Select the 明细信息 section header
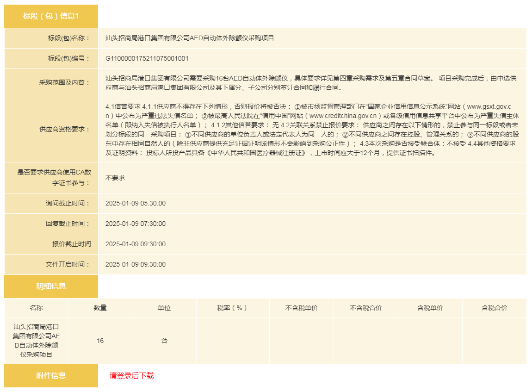The width and height of the screenshot is (532, 392). [x=51, y=286]
